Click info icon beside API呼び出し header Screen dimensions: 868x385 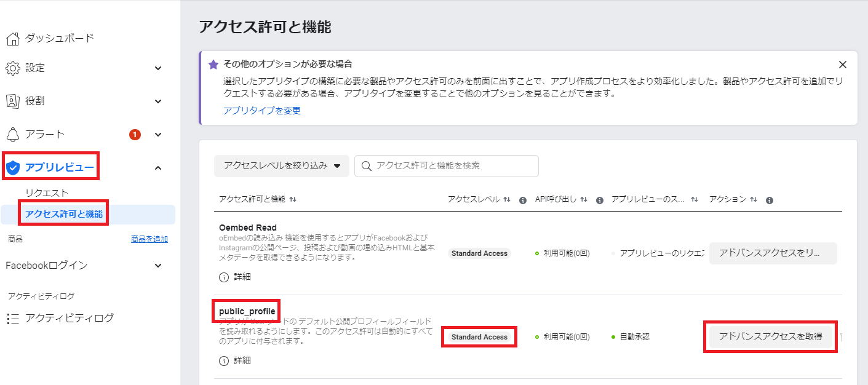599,200
